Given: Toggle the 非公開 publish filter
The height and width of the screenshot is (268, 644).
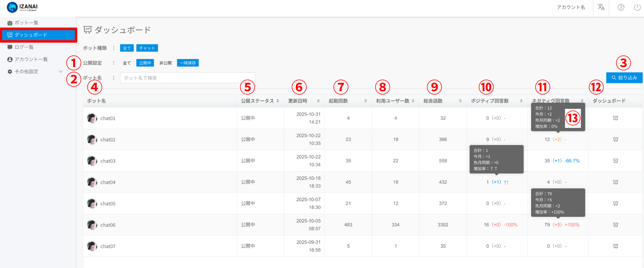Looking at the screenshot, I should pos(165,63).
